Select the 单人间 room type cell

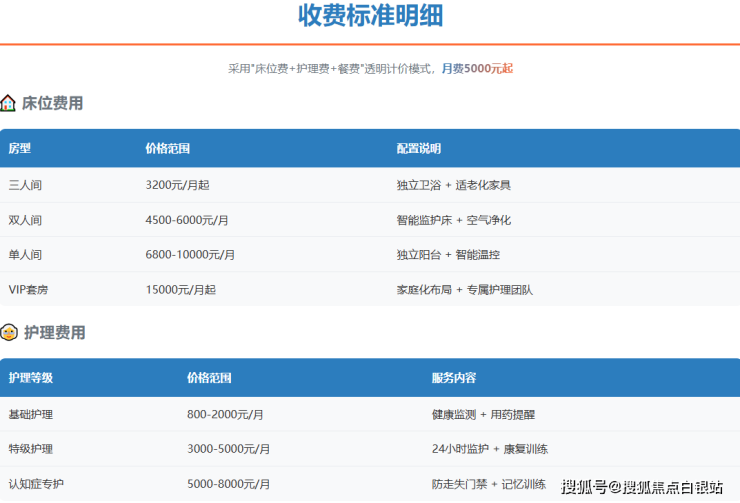(25, 255)
